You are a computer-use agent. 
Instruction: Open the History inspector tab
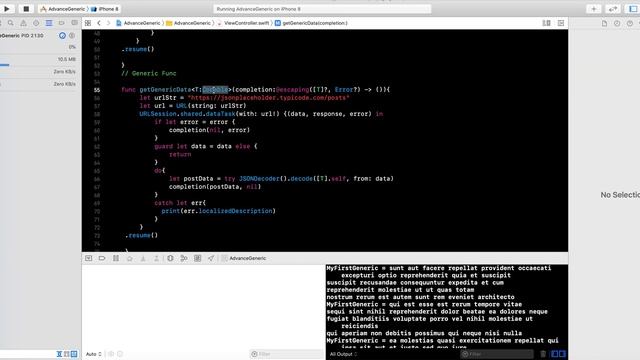[617, 23]
